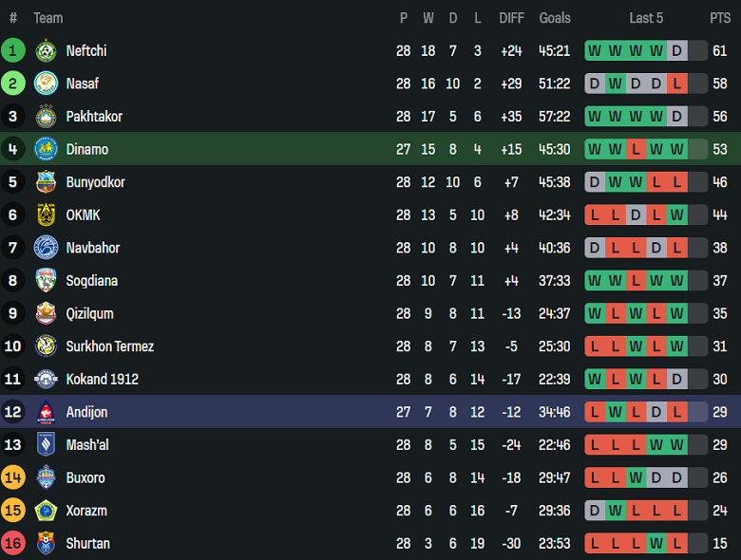Screen dimensions: 741x560
Task: Click the Sogdiana team crest
Action: (46, 281)
